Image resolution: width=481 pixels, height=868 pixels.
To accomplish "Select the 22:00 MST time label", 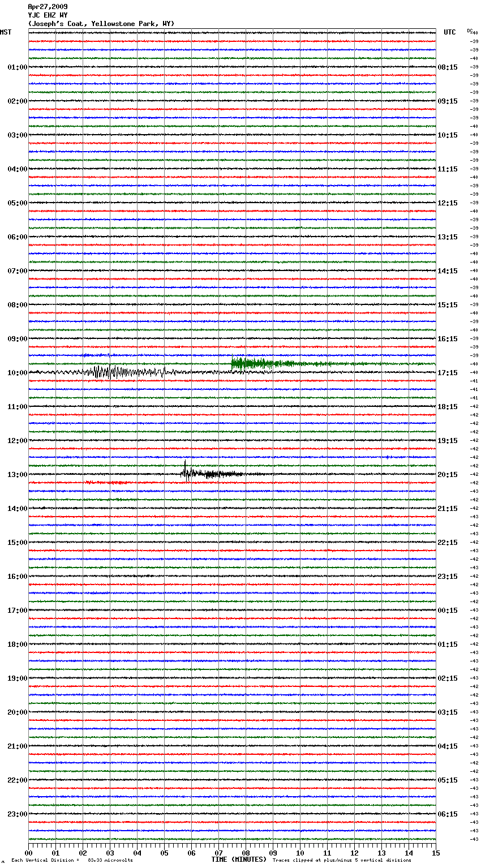I will (18, 780).
